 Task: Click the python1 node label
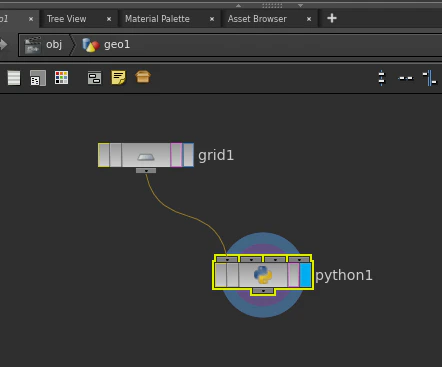(x=344, y=276)
